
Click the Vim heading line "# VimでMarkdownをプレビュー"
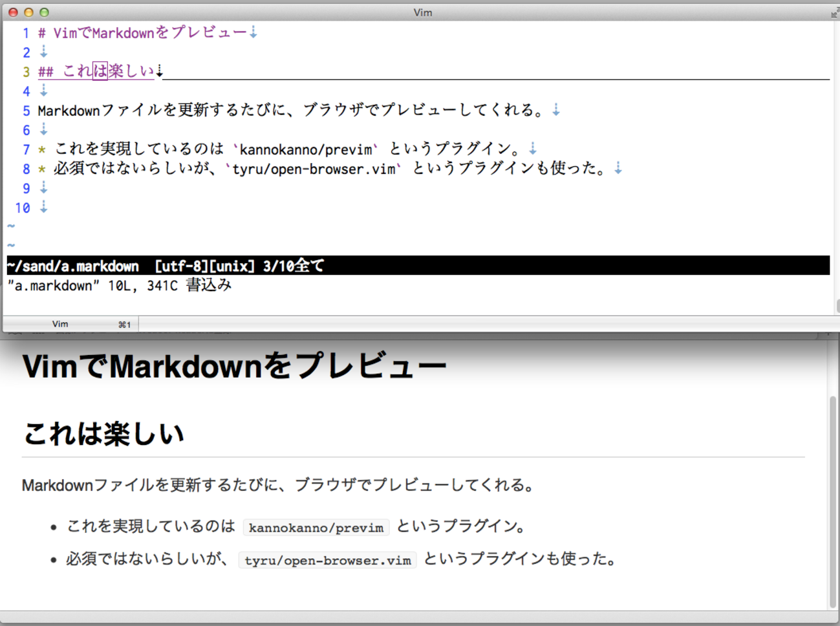tap(142, 32)
